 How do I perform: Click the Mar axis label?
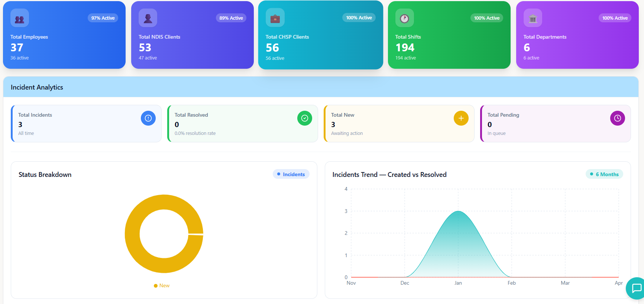565,283
